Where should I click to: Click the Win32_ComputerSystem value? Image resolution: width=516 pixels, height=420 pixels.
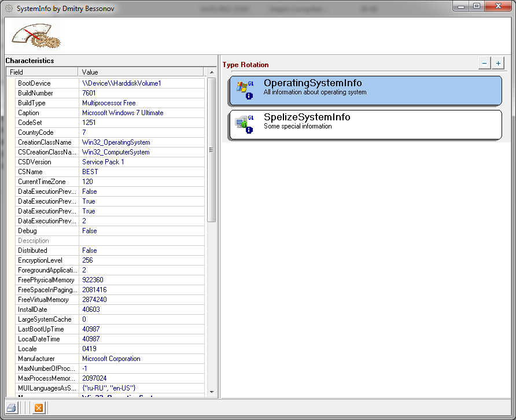(x=116, y=152)
